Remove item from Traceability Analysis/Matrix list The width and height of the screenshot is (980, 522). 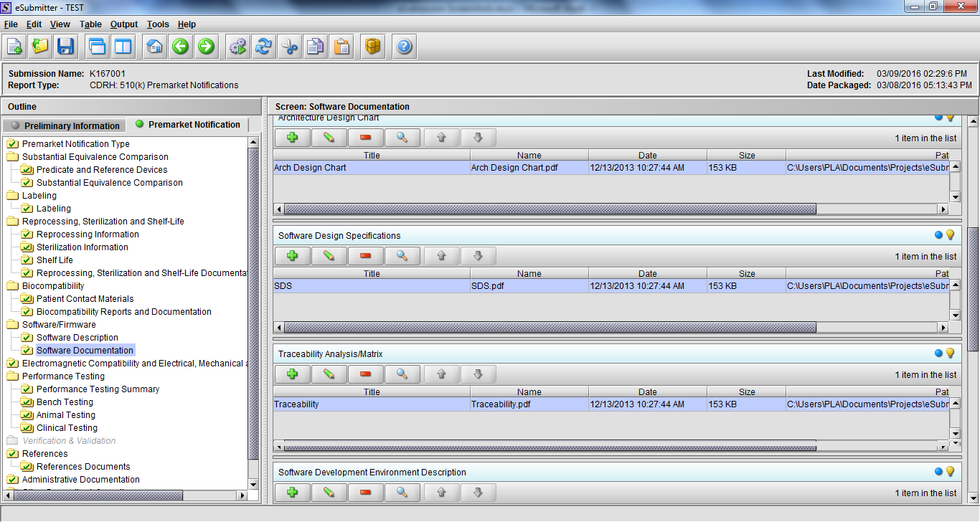tap(366, 374)
